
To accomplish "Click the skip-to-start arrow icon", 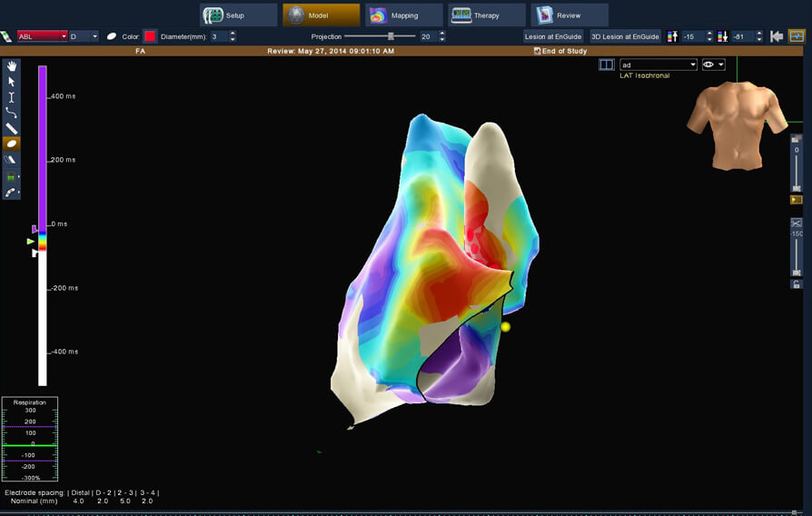I will tap(777, 36).
